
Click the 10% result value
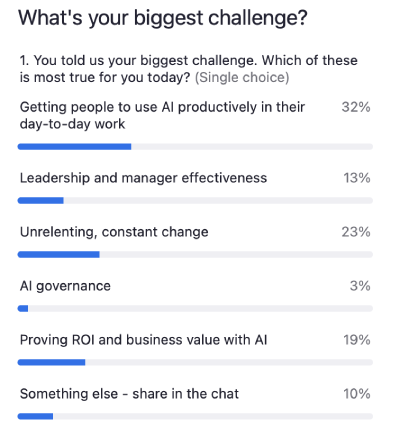coord(357,394)
